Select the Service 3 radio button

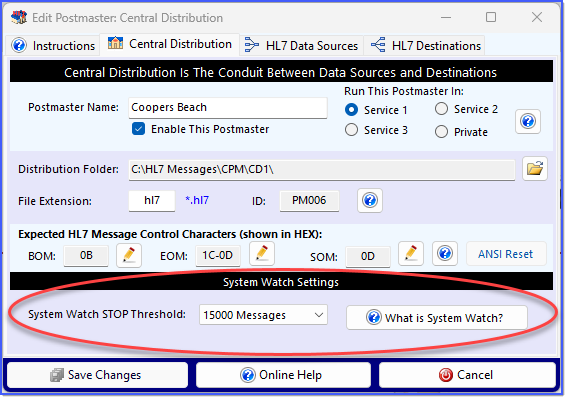(x=351, y=130)
